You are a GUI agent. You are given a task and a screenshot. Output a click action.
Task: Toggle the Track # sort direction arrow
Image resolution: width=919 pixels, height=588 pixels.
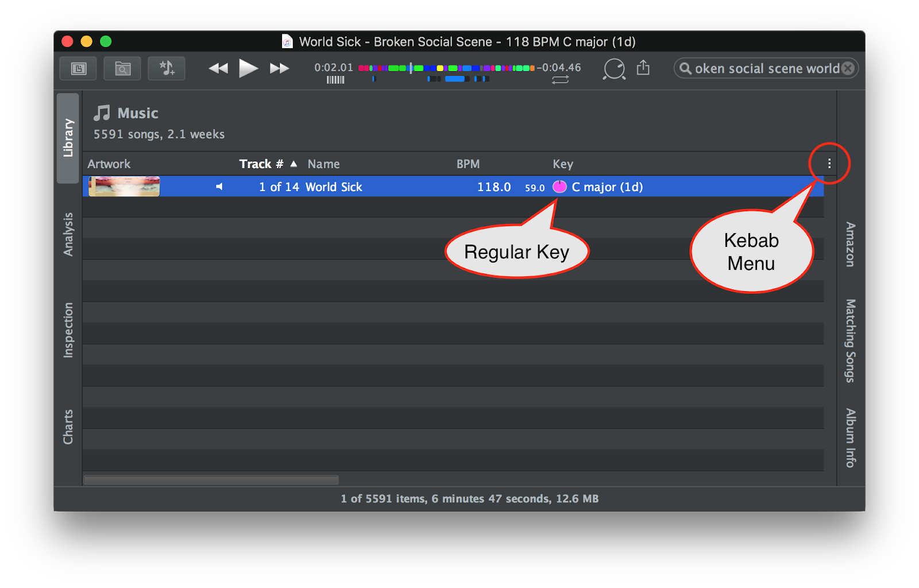tap(294, 164)
